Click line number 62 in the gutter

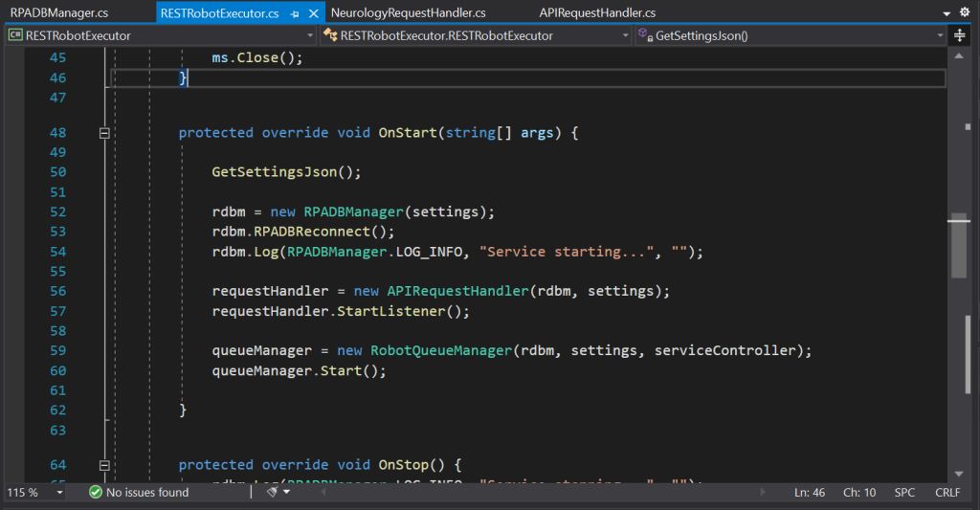pyautogui.click(x=58, y=410)
